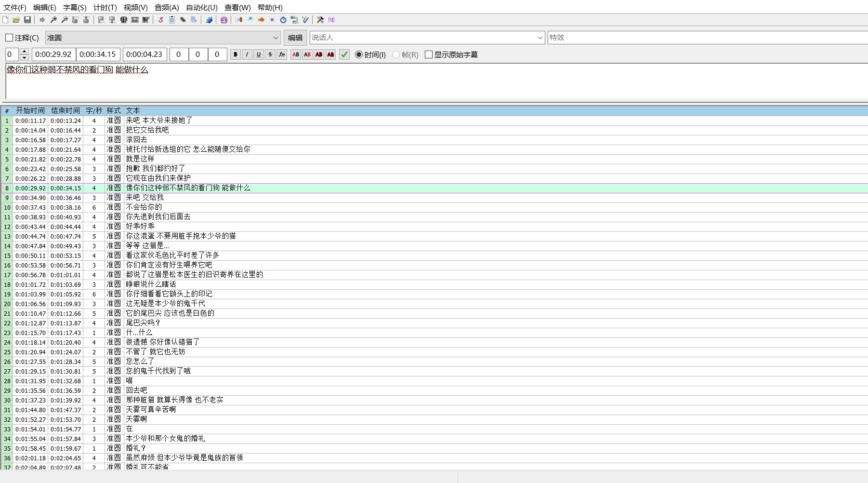
Task: Snap subtitle start to video
Action: 102,20
